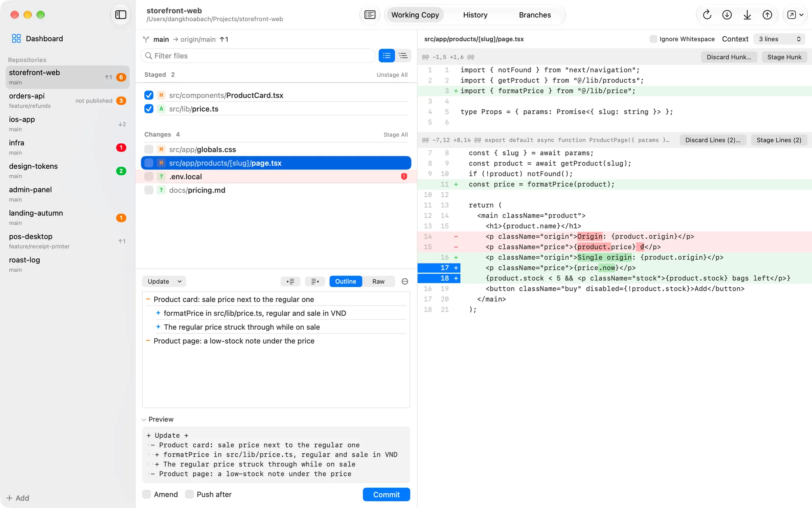This screenshot has width=812, height=508.
Task: Click the red warning shield on .env.local
Action: [x=404, y=177]
